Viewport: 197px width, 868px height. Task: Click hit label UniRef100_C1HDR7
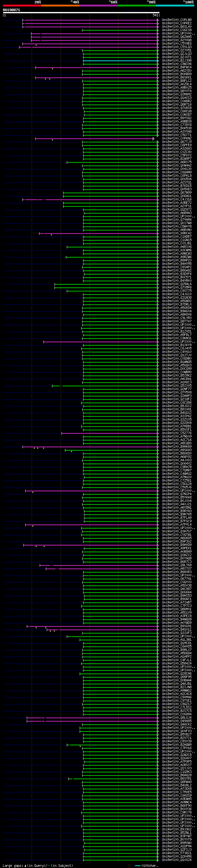pyautogui.click(x=176, y=236)
